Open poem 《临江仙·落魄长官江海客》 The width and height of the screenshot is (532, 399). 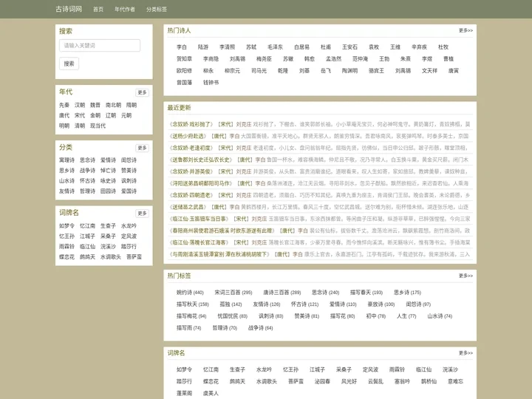199,242
